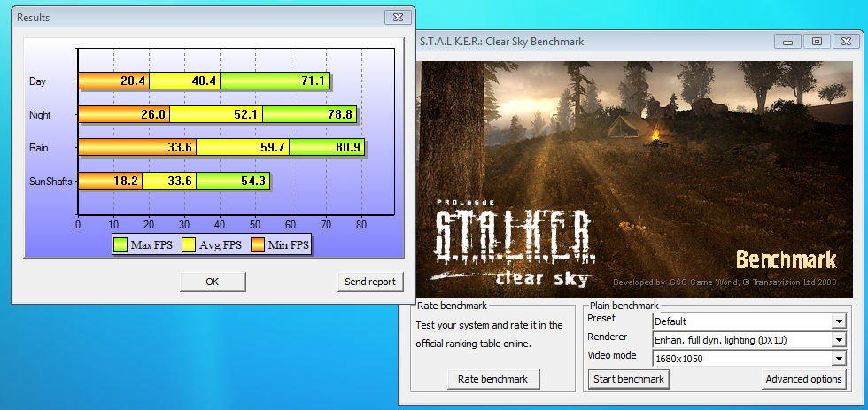Click the Rain row label in chart
868x410 pixels.
37,148
